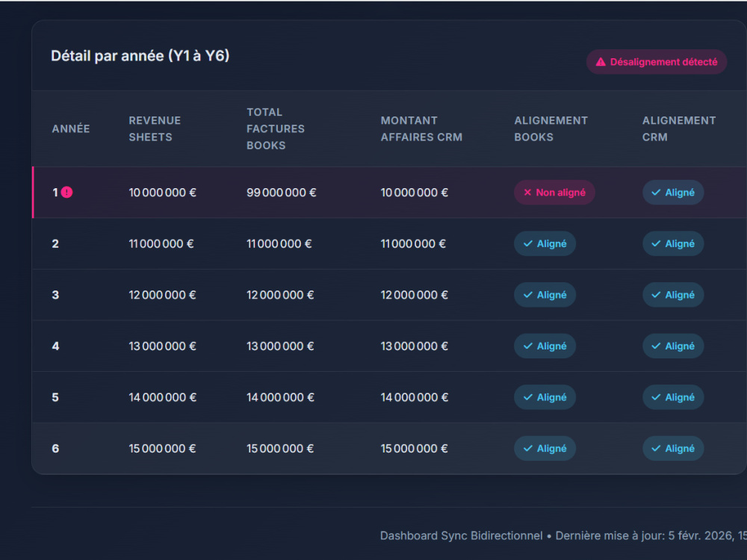Click the ANNÉE column header
Screen dimensions: 747x560
(71, 128)
